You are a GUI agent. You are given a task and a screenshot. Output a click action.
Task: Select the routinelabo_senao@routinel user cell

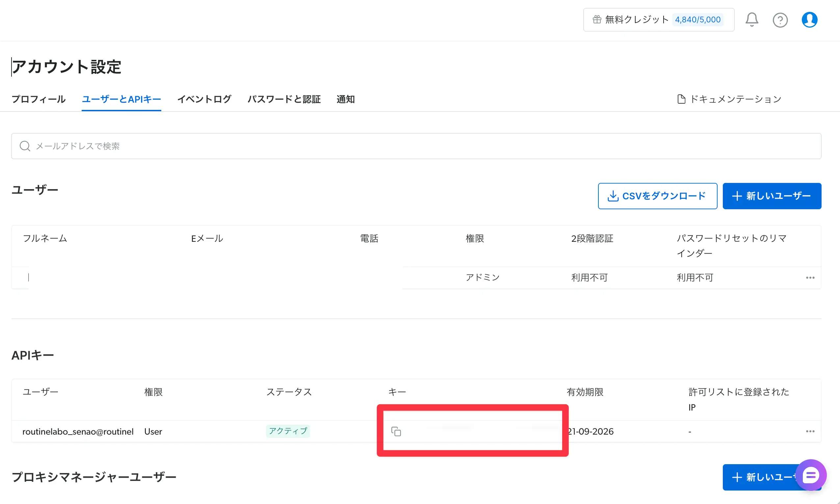[x=78, y=431]
